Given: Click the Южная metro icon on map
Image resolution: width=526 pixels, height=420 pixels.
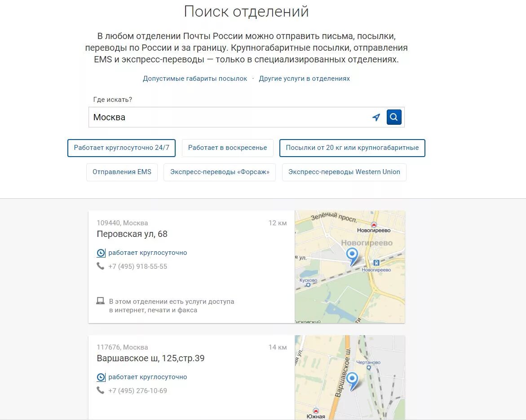Looking at the screenshot, I should tap(316, 411).
